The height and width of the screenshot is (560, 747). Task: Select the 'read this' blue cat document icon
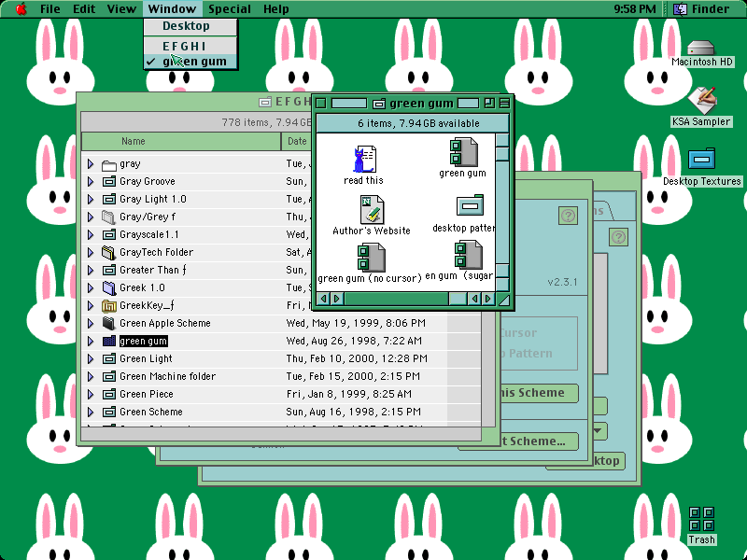pos(364,159)
